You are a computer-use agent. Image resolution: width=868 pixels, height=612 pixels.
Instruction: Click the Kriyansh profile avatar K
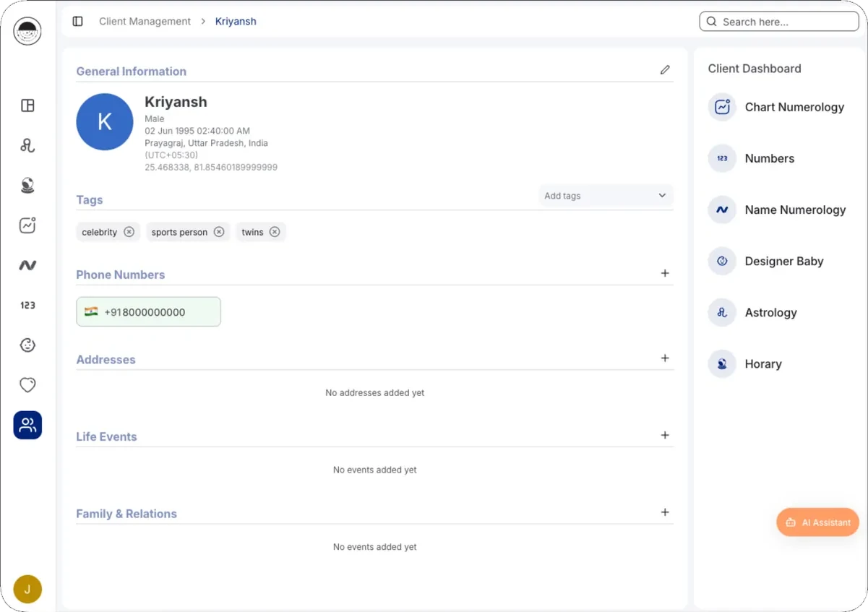105,121
